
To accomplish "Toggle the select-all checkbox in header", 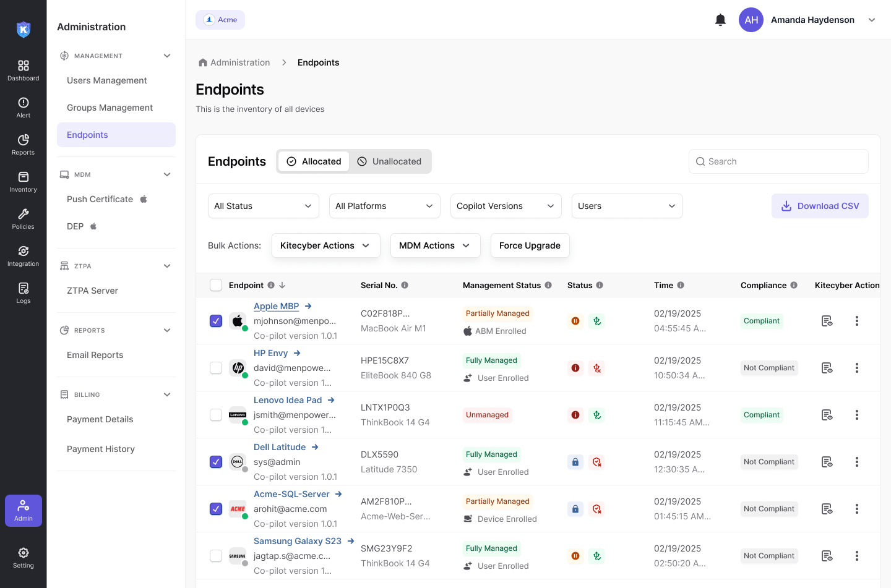I will tap(216, 285).
